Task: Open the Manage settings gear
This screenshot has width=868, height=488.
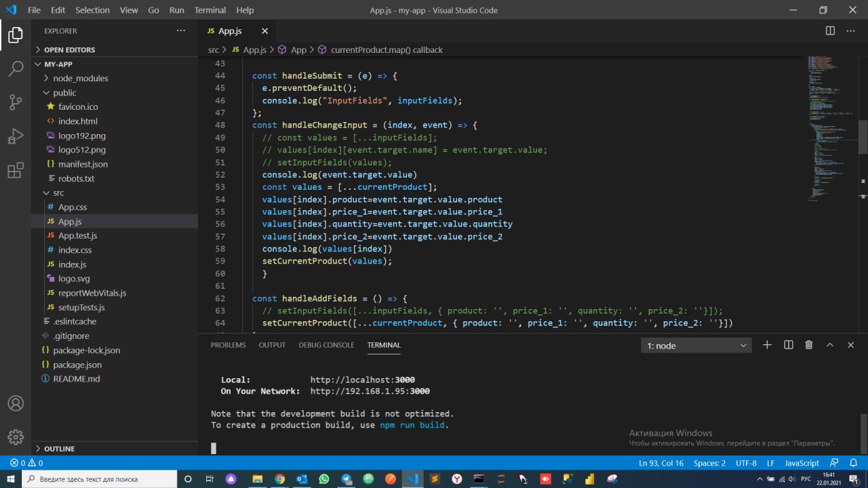Action: [x=16, y=437]
